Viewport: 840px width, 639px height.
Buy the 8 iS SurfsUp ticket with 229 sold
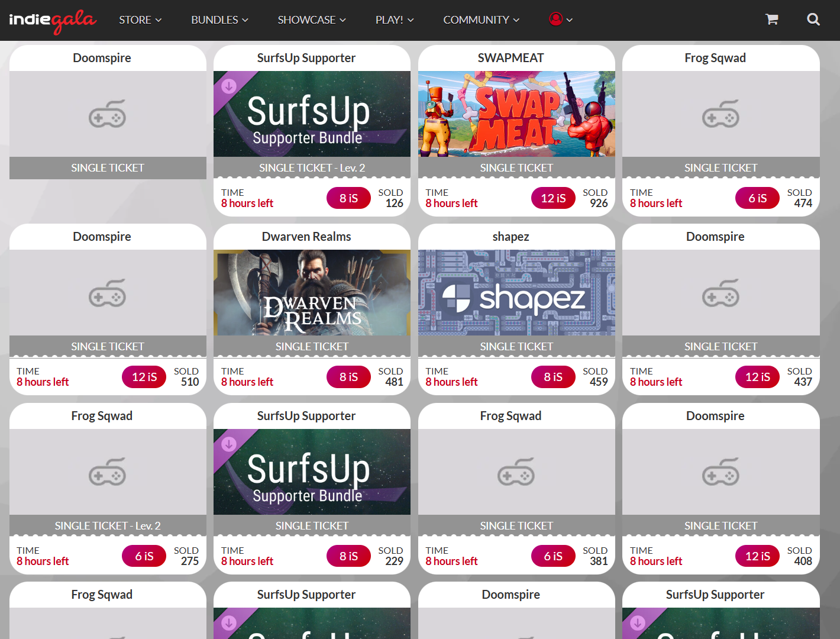point(348,556)
